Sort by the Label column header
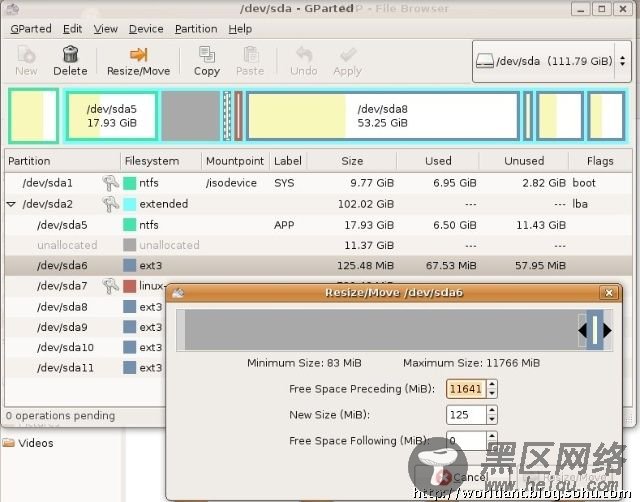This screenshot has height=502, width=640. (288, 161)
